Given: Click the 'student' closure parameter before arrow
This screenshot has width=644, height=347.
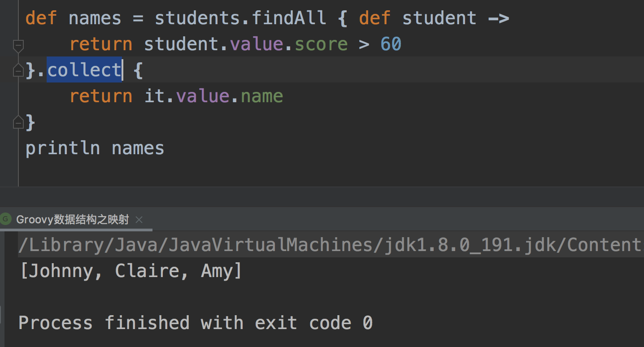Looking at the screenshot, I should (439, 18).
